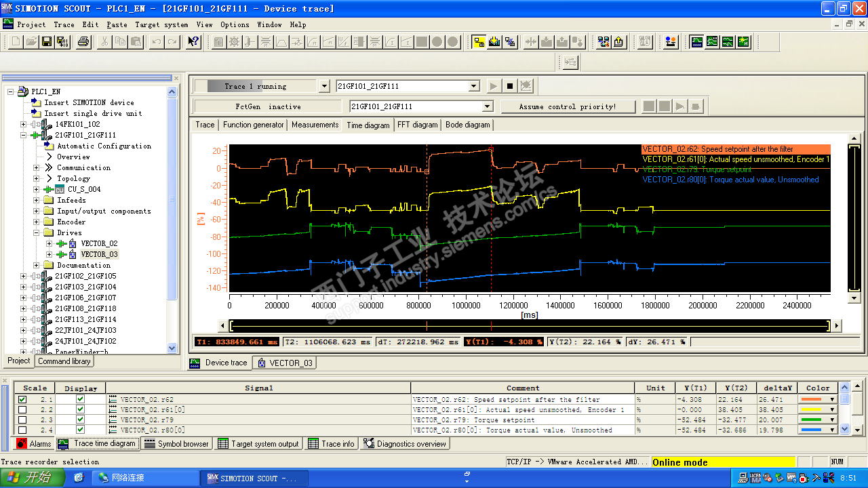Click the Alarms tab red icon
The image size is (868, 488).
[x=22, y=444]
